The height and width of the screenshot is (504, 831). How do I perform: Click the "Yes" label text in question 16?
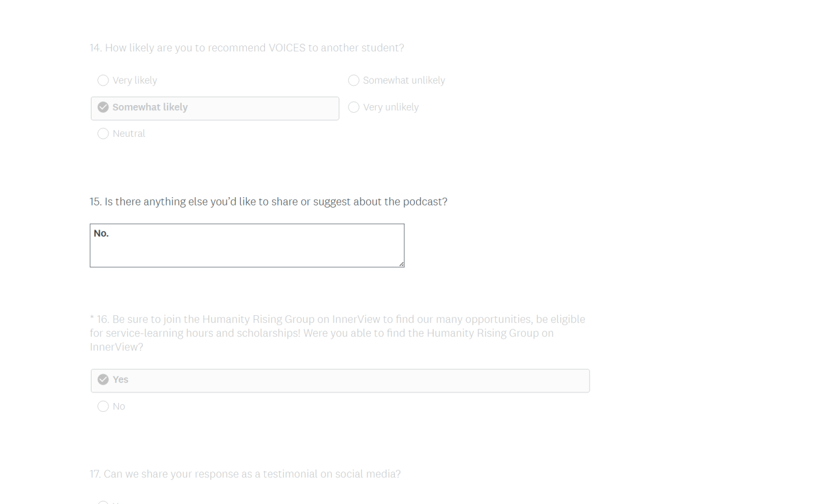point(121,380)
